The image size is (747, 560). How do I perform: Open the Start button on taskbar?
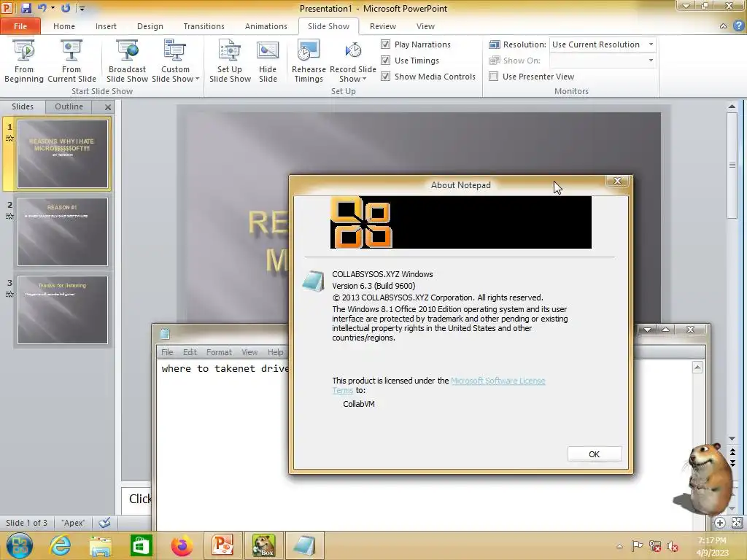20,545
